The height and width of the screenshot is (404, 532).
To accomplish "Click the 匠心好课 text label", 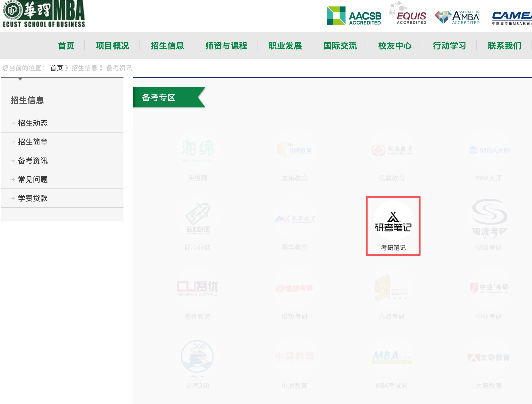I will coord(197,247).
